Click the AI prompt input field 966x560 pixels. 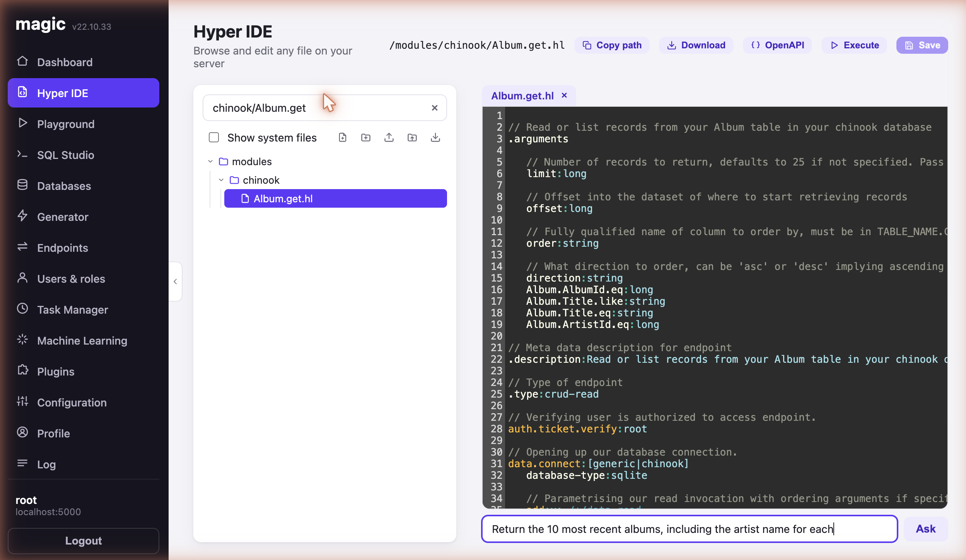690,529
